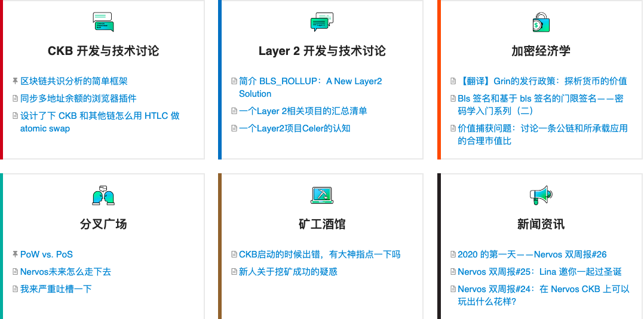Screen dimensions: 644x319
Task: Click the pin icon beside 区块链共识分析的简单框架
Action: tap(15, 81)
